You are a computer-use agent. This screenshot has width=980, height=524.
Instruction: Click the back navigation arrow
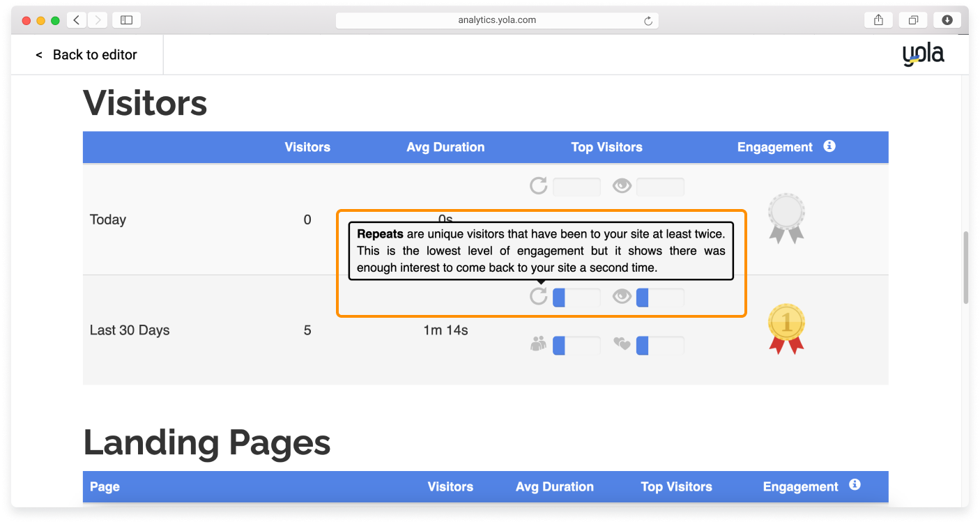(76, 20)
